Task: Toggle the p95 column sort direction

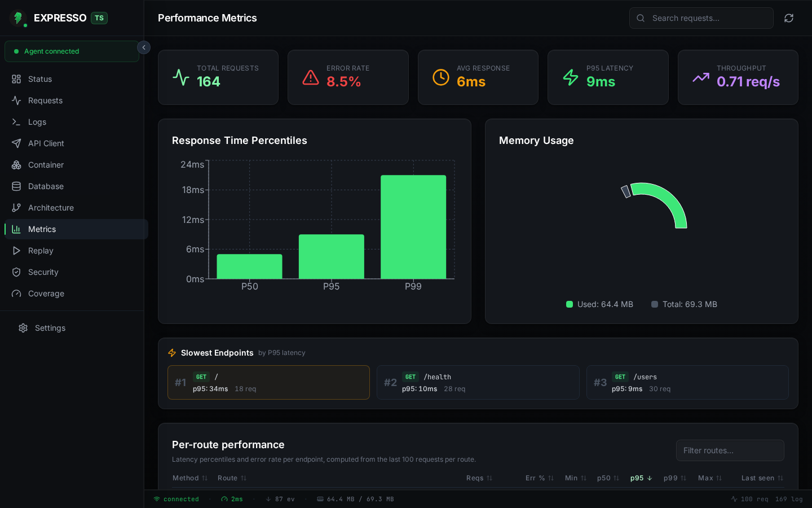Action: (641, 478)
